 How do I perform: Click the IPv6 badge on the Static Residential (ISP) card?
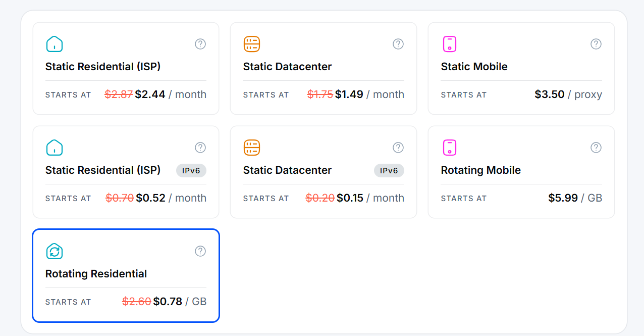pyautogui.click(x=191, y=170)
